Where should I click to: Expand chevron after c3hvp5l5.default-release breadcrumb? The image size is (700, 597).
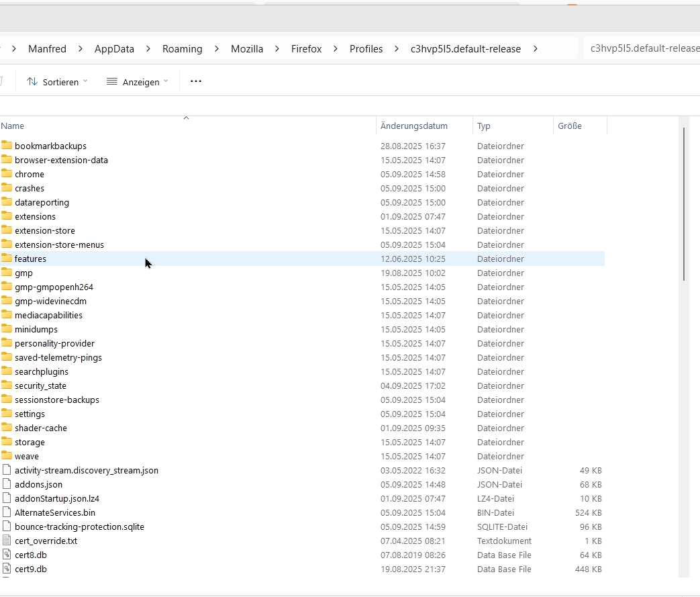click(536, 49)
